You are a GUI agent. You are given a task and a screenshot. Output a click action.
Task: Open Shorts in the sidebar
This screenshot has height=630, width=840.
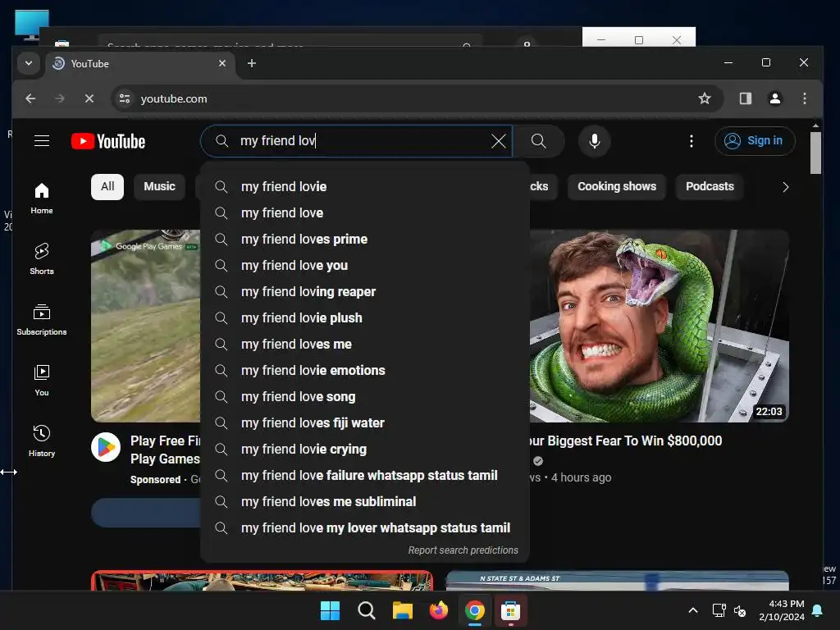pos(42,258)
